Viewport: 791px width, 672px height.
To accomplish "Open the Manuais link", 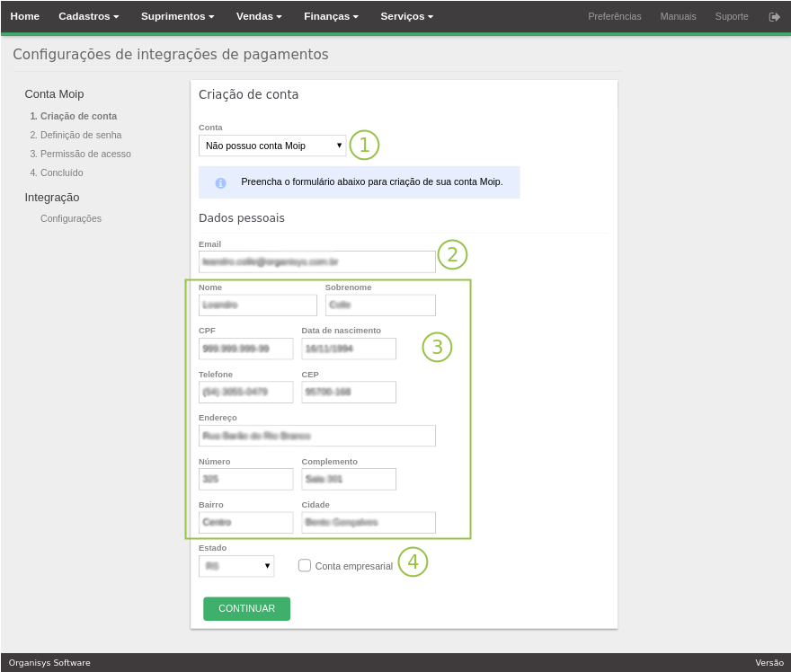I will (x=678, y=16).
